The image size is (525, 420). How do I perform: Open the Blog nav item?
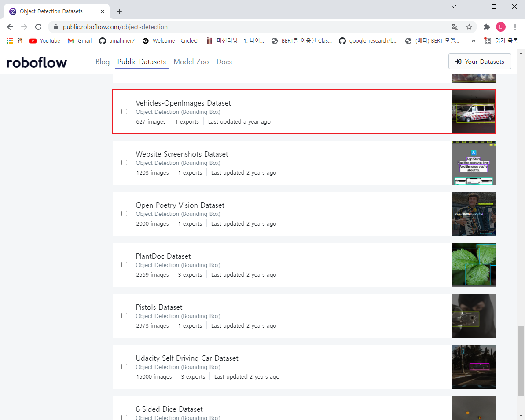point(103,62)
